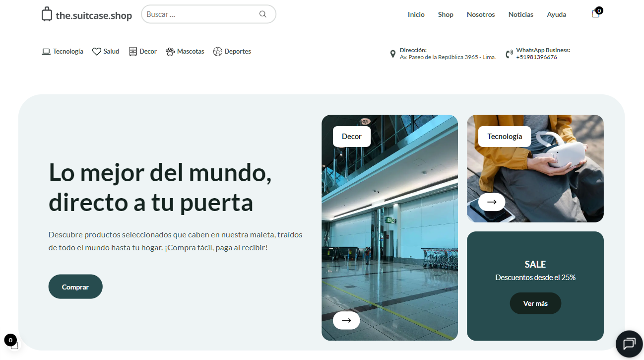Click the arrow button on the Tecnología card
This screenshot has width=644, height=360.
pyautogui.click(x=492, y=202)
